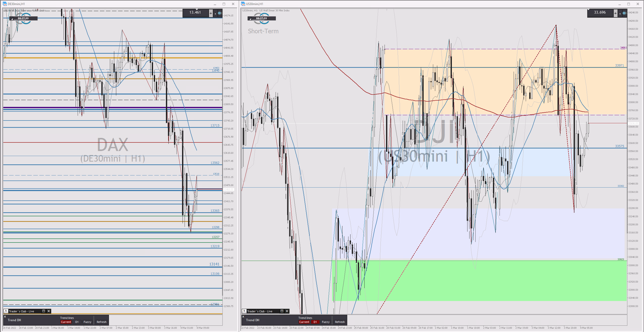Image resolution: width=644 pixels, height=332 pixels.
Task: Close the Trend DH panel in the US30mini chart
Action: pos(243,316)
